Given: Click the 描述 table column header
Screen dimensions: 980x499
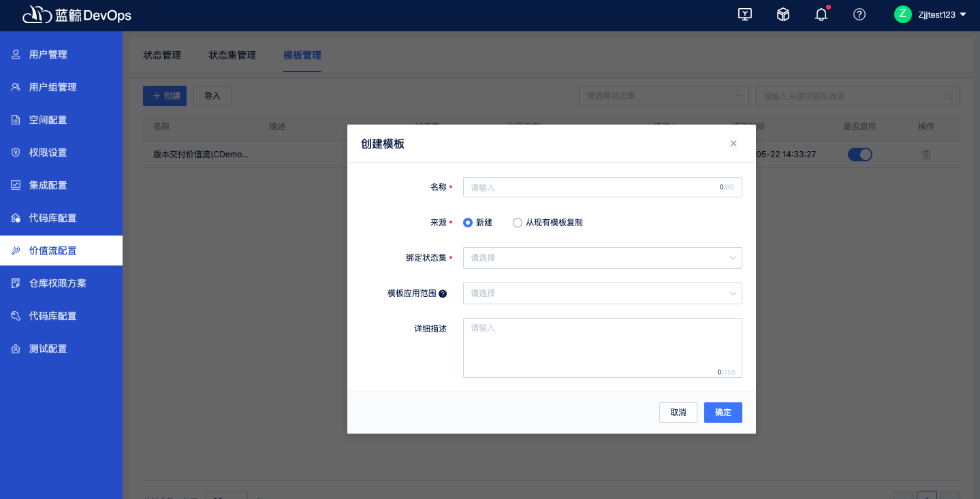Looking at the screenshot, I should click(x=277, y=127).
